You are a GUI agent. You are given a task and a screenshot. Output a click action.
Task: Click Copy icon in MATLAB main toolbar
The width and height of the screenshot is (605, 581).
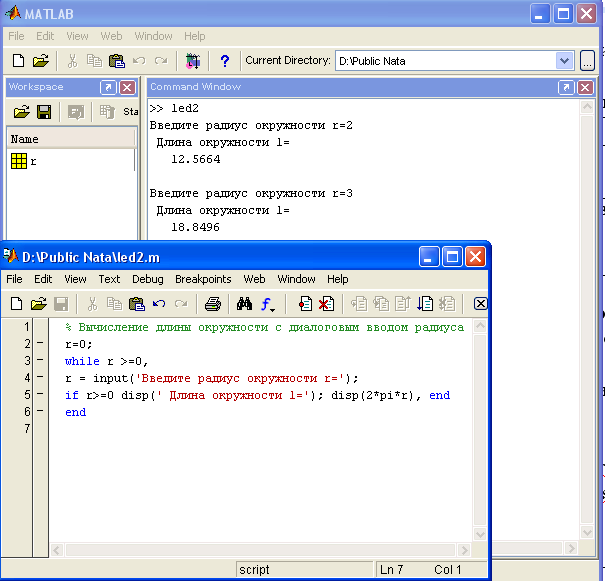tap(94, 61)
